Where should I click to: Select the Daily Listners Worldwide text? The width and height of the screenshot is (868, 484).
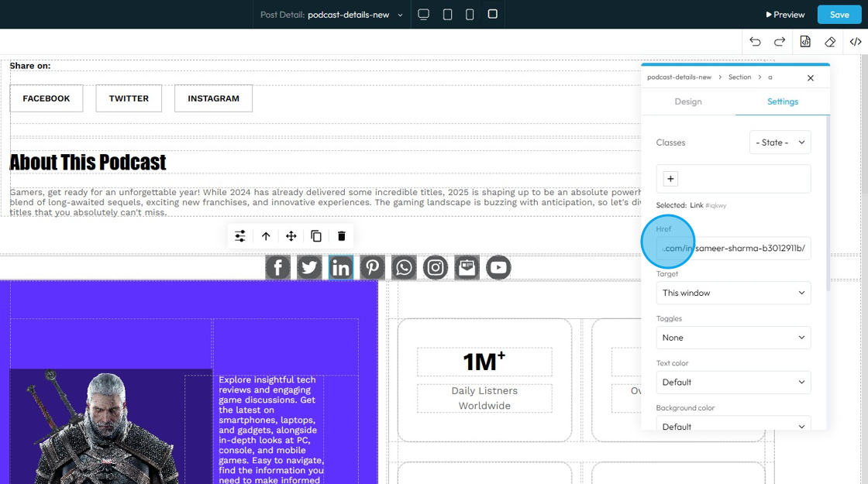(484, 398)
